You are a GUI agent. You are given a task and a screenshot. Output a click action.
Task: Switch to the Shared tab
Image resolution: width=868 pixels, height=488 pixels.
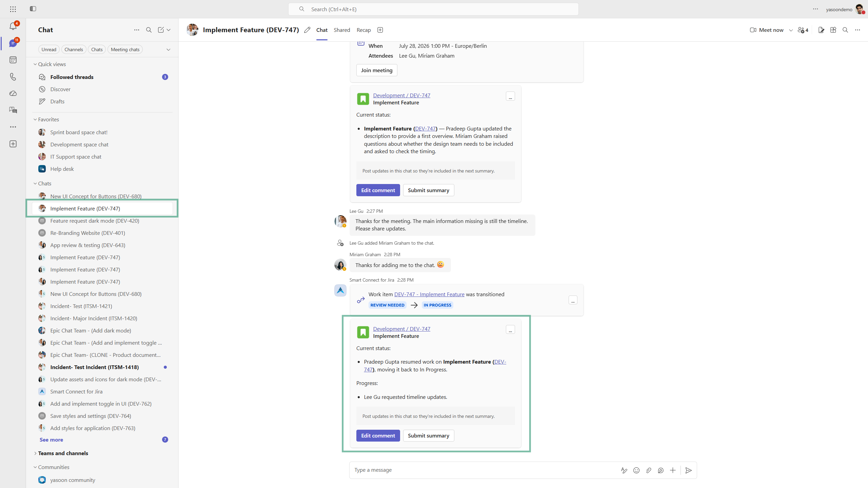[342, 30]
